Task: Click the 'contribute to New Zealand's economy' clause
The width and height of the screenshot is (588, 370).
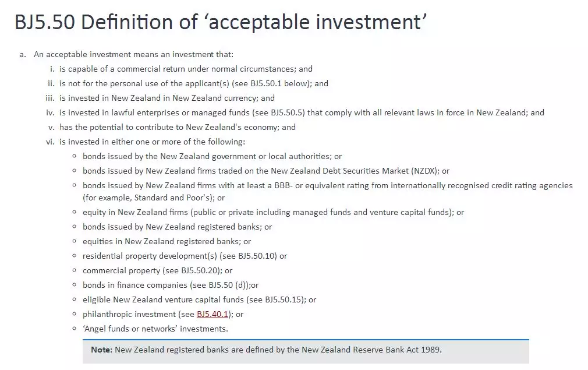Action: click(177, 127)
